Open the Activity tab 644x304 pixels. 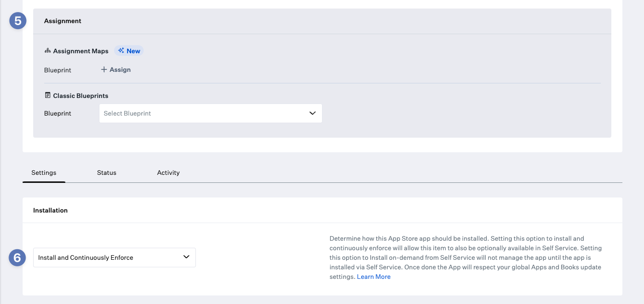click(x=168, y=172)
